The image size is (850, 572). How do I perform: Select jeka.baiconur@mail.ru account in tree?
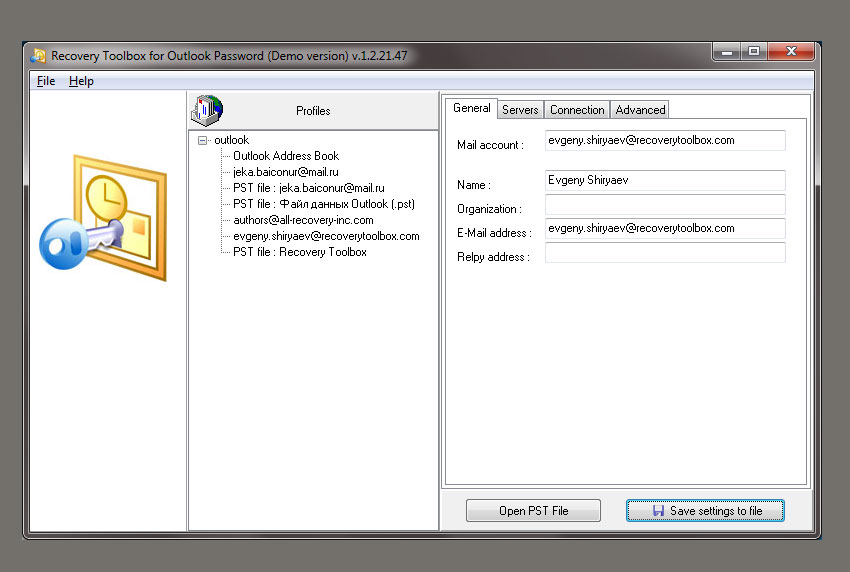[x=286, y=172]
